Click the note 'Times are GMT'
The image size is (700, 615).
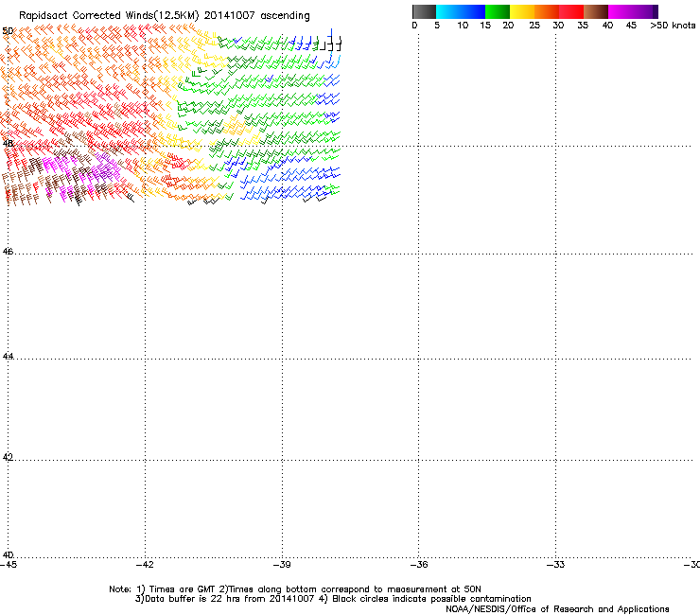[181, 589]
